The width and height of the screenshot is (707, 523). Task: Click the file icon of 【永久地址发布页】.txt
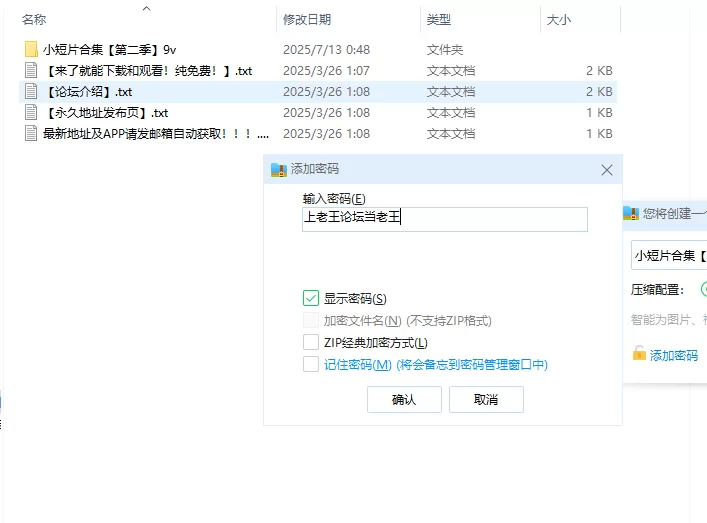click(31, 112)
